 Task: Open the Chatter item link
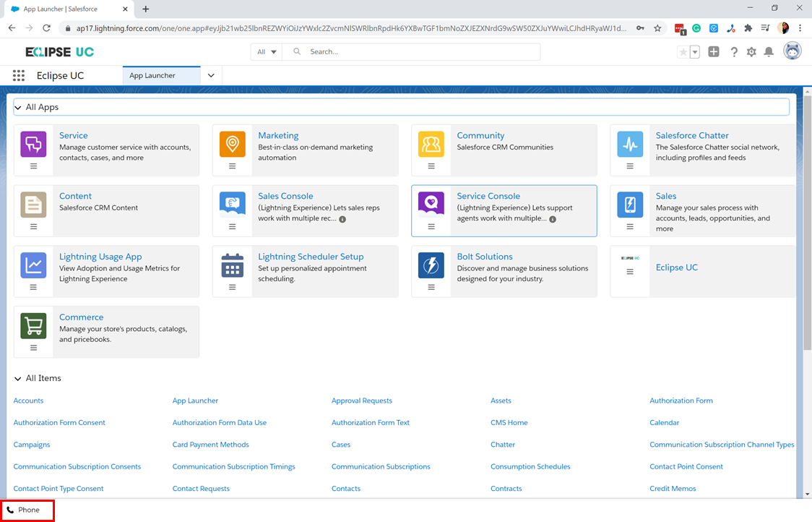[x=502, y=445]
